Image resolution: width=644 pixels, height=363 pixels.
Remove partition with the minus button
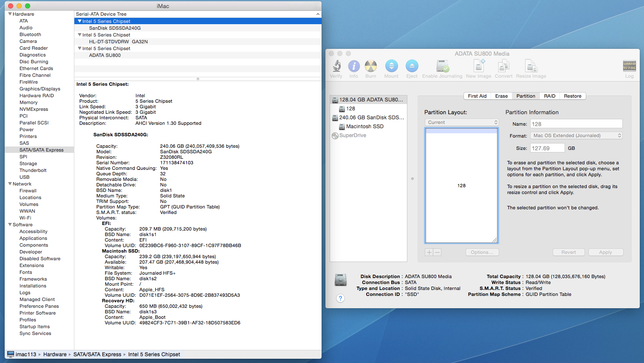[437, 252]
